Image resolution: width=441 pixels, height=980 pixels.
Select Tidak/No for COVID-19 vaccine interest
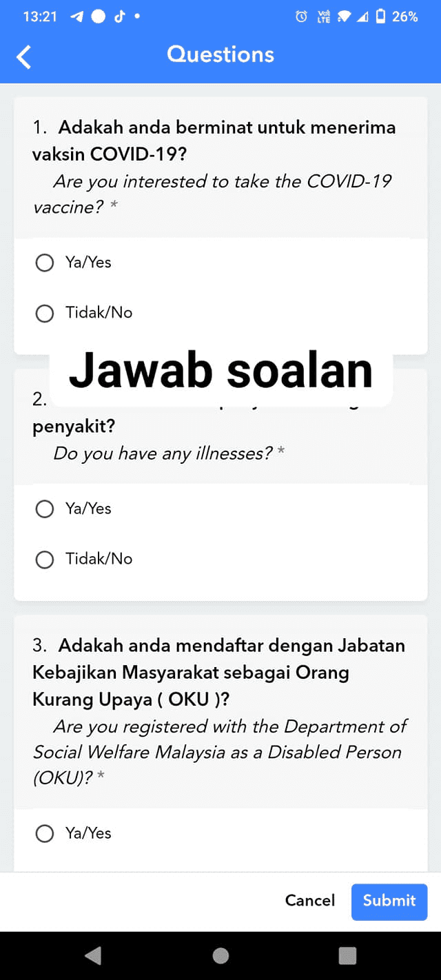[x=45, y=314]
